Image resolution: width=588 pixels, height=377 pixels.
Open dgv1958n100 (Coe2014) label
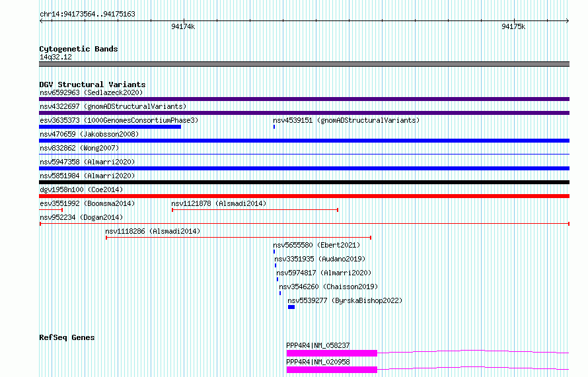(81, 189)
